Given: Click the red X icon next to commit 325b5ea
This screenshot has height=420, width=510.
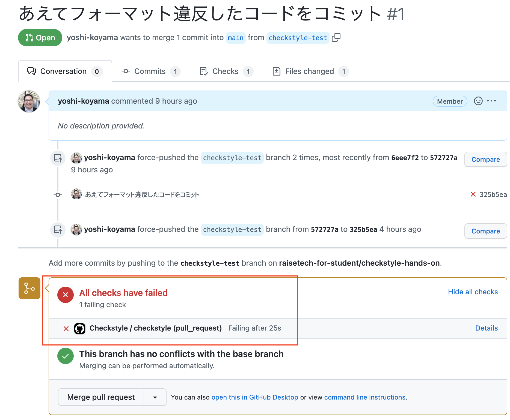Looking at the screenshot, I should (473, 194).
